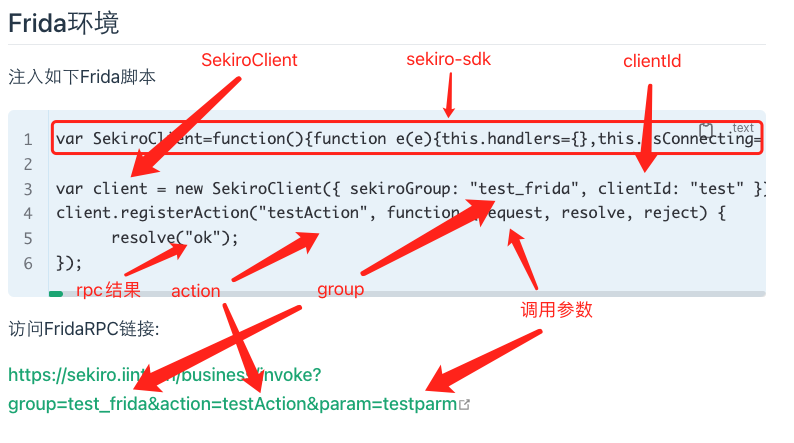Screen dimensions: 794x443
Task: Grab the green horizontal scrollbar thumb
Action: pyautogui.click(x=56, y=294)
